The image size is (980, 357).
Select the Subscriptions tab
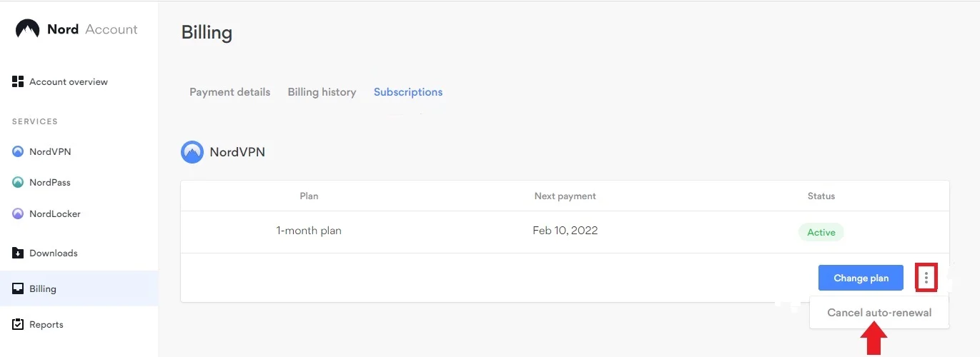[x=408, y=92]
